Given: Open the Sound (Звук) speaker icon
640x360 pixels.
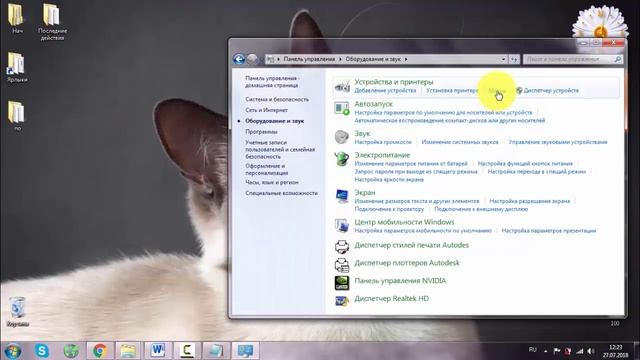Looking at the screenshot, I should (342, 137).
